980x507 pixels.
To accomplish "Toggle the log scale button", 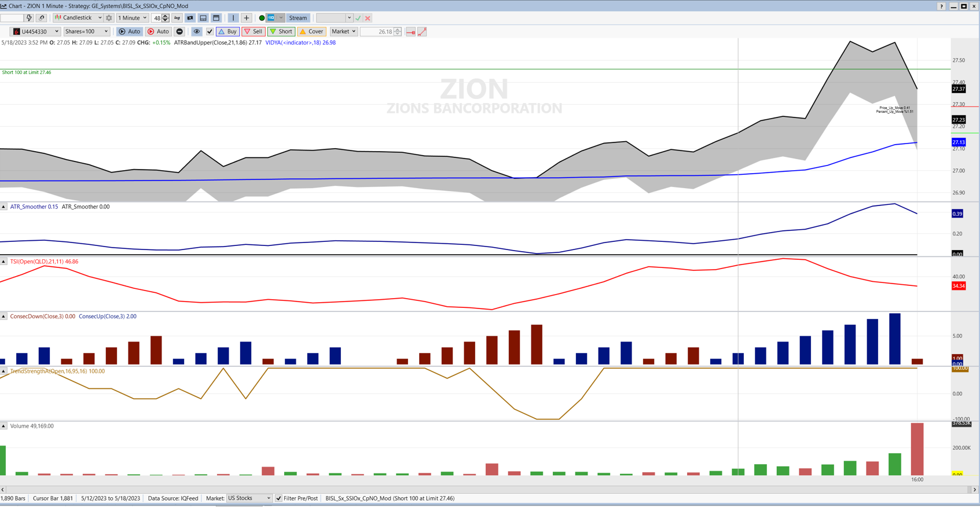I will click(x=177, y=18).
